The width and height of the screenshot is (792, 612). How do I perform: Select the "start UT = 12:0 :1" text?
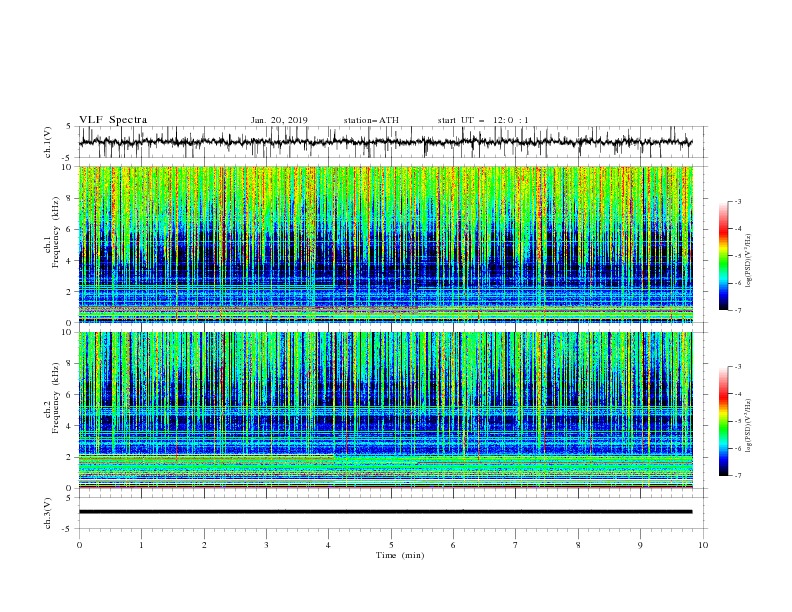483,120
